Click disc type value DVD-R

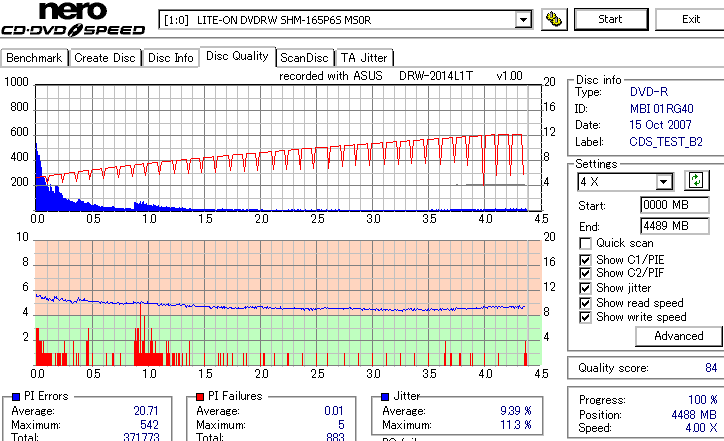(x=649, y=92)
